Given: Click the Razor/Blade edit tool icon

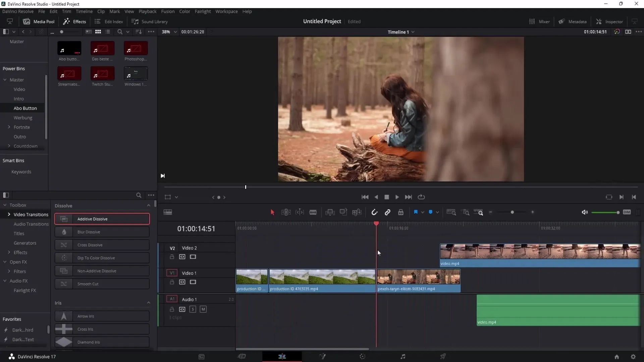Looking at the screenshot, I should 313,213.
